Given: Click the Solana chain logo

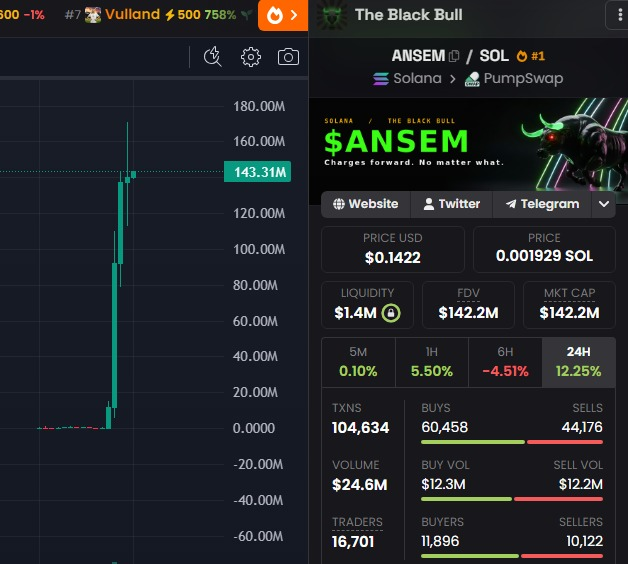Looking at the screenshot, I should 380,79.
